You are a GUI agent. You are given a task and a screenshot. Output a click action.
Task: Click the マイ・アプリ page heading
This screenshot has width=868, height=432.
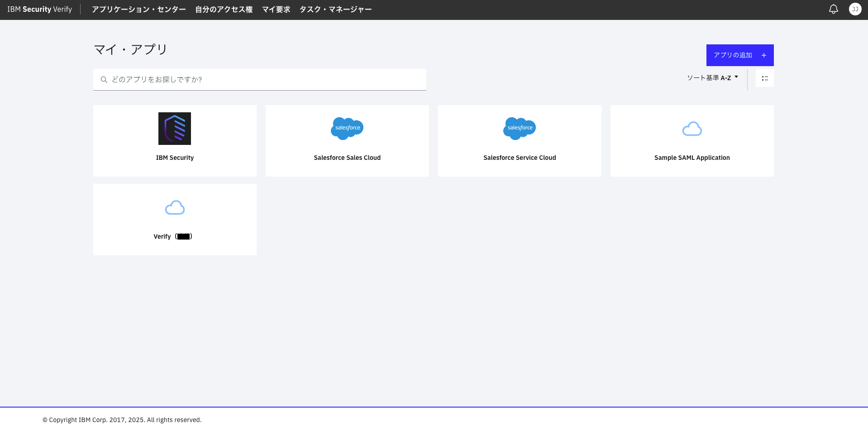130,49
